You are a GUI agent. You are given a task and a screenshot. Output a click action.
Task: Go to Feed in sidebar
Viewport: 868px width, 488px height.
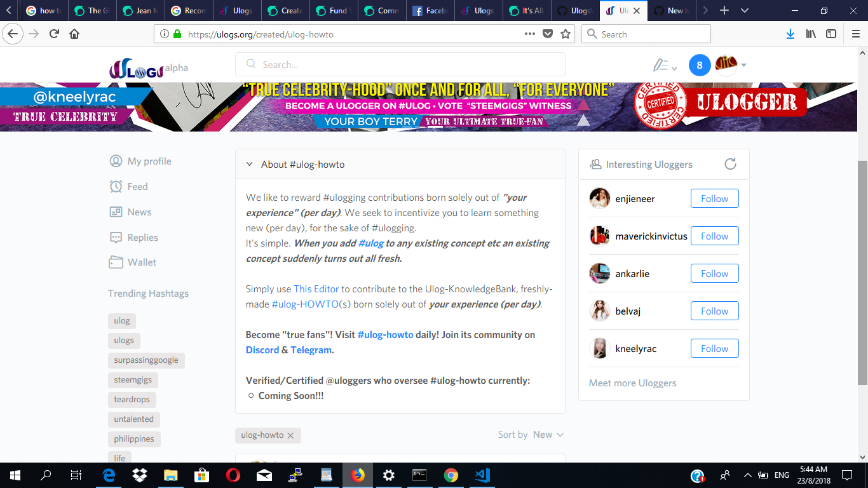(129, 186)
